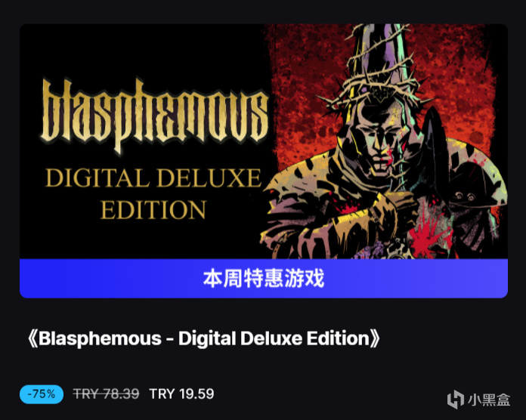This screenshot has width=526, height=420.
Task: Click the discounted price TRY 19.59
Action: [x=181, y=394]
